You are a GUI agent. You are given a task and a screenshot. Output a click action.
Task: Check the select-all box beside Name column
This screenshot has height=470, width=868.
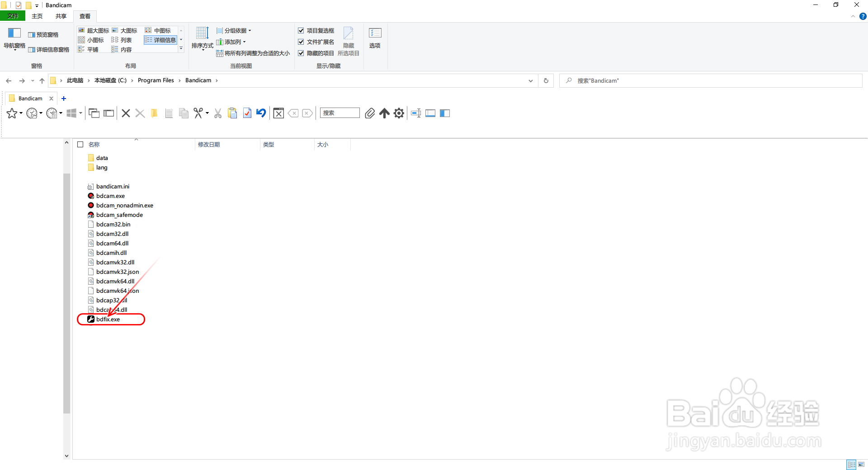tap(80, 145)
